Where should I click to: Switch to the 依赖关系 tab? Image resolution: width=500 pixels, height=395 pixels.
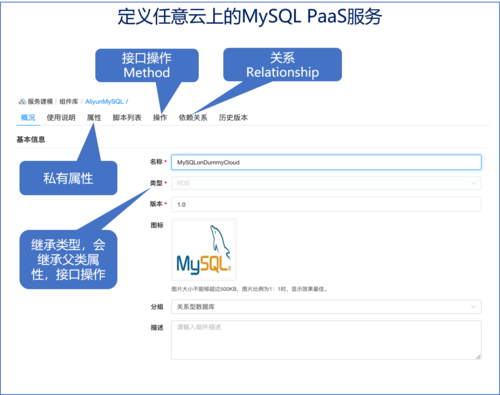(193, 117)
